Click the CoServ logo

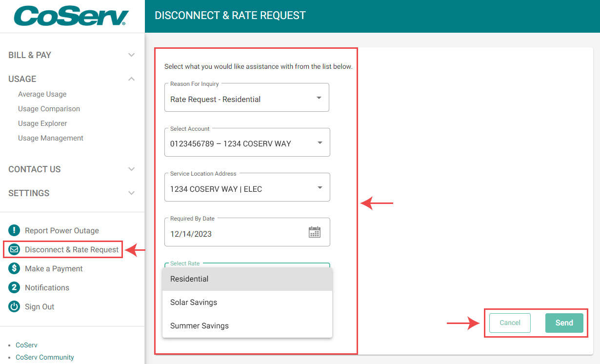point(71,16)
